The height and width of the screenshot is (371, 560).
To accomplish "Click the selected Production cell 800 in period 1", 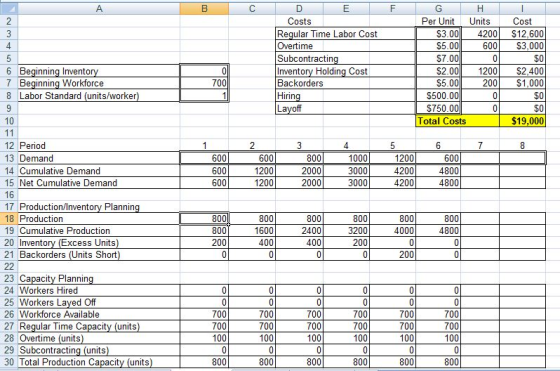I will pos(204,219).
